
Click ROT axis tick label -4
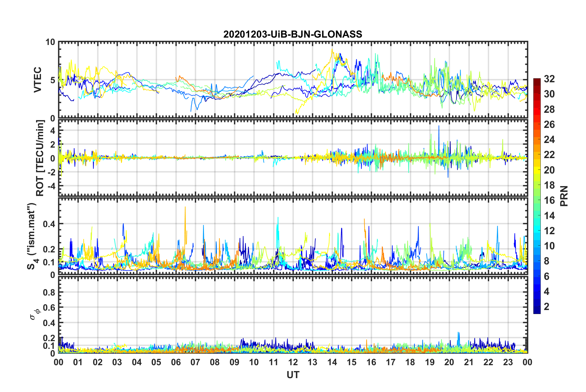click(x=51, y=186)
